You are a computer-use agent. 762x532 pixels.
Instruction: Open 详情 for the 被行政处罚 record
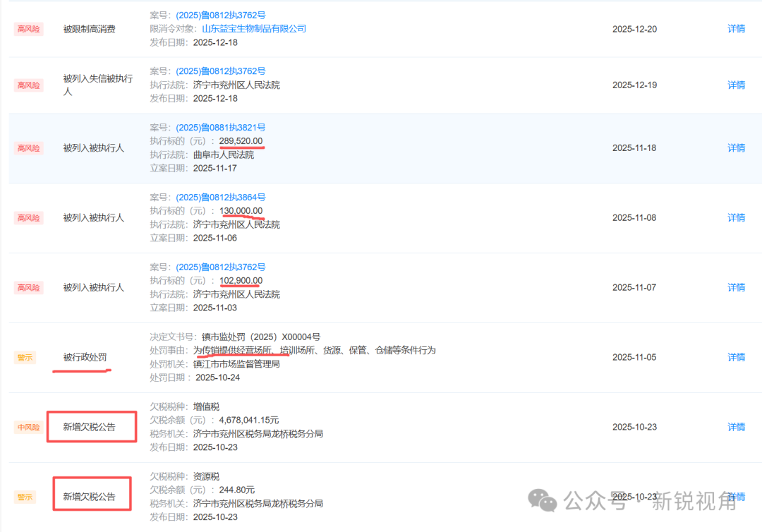736,358
